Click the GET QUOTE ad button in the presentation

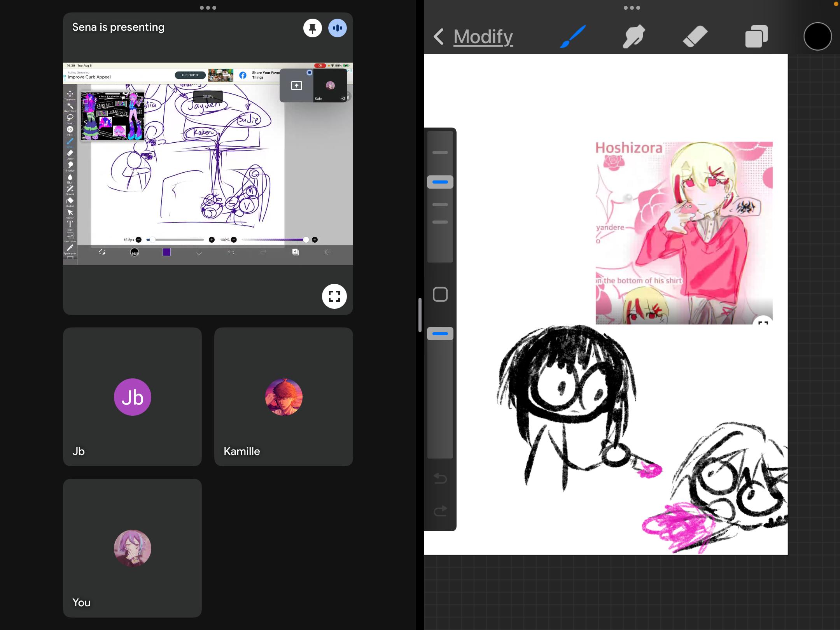point(190,75)
